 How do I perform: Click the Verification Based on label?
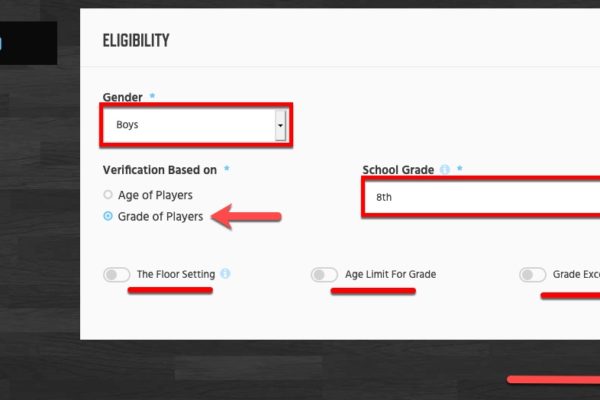pyautogui.click(x=160, y=170)
